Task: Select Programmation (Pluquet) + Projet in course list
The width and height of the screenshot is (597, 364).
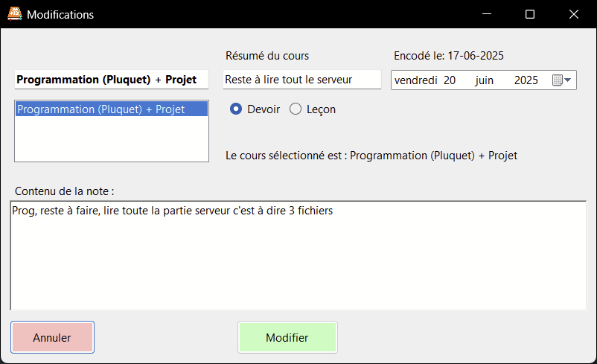Action: click(x=101, y=109)
